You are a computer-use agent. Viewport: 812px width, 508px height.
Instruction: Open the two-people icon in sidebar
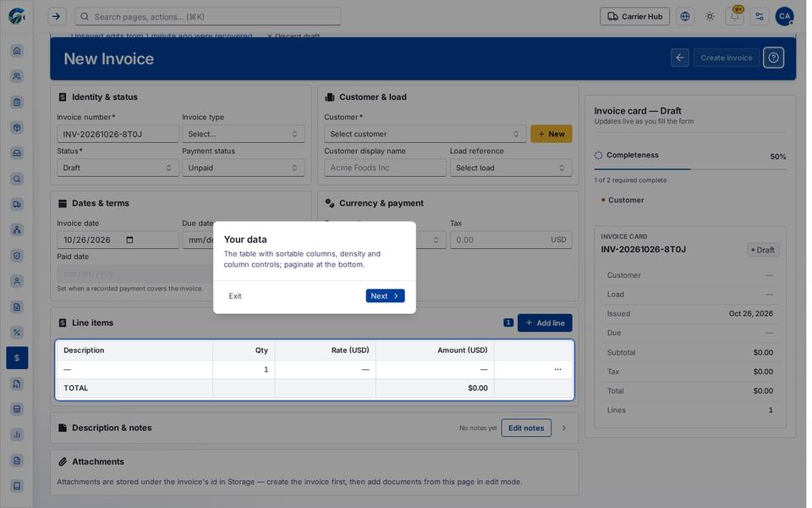pyautogui.click(x=17, y=76)
